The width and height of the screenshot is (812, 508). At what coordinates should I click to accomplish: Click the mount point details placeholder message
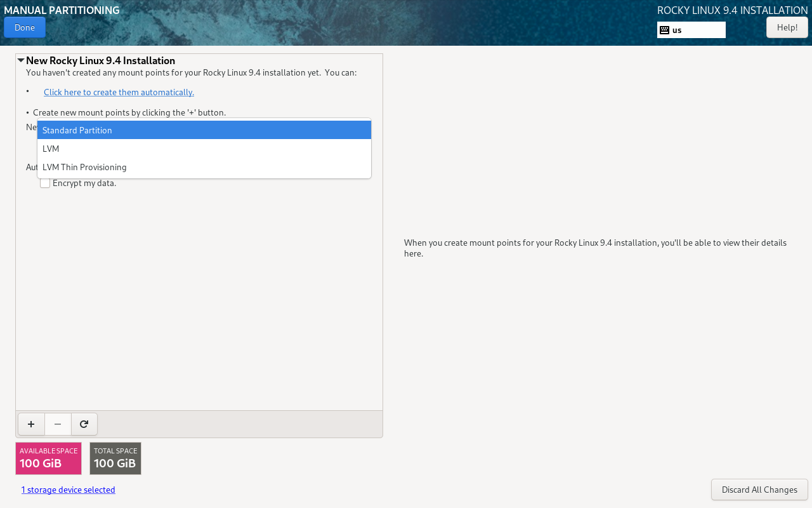coord(595,248)
